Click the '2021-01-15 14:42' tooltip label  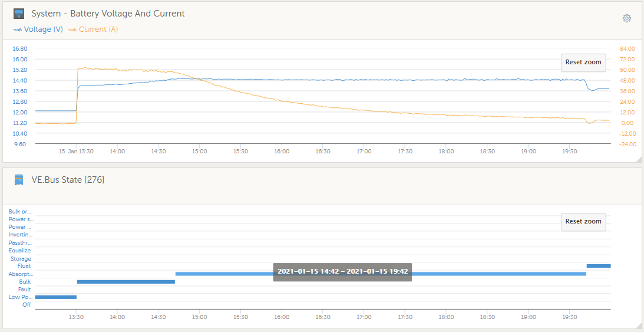tap(342, 272)
